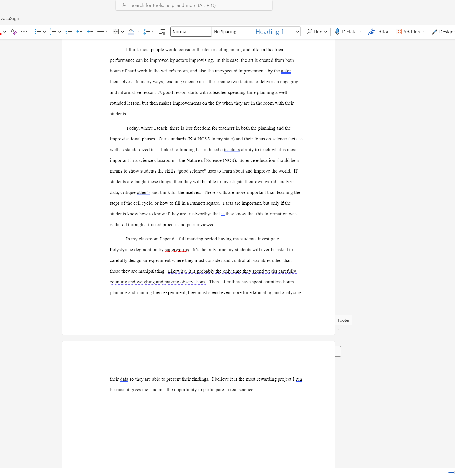
Task: Click zoom out minus in status bar
Action: pyautogui.click(x=439, y=472)
